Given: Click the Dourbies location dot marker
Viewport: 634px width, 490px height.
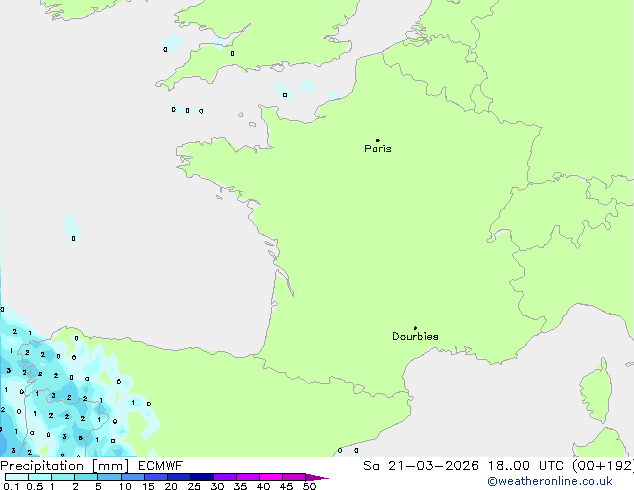Looking at the screenshot, I should (x=415, y=328).
